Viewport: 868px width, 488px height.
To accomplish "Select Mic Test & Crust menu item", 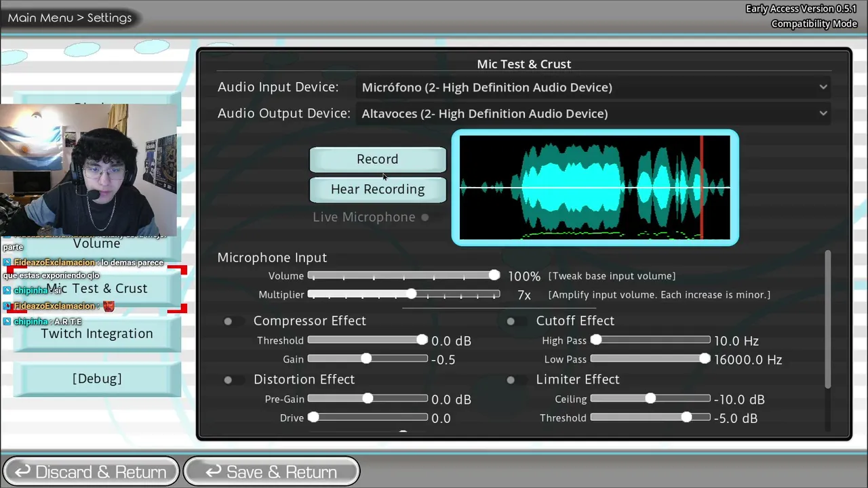I will click(97, 289).
